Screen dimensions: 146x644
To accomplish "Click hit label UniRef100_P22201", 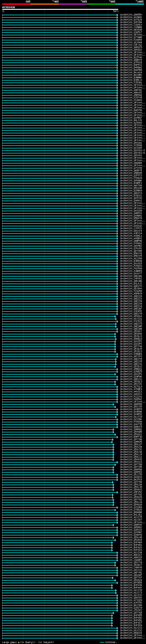I will [131, 397].
